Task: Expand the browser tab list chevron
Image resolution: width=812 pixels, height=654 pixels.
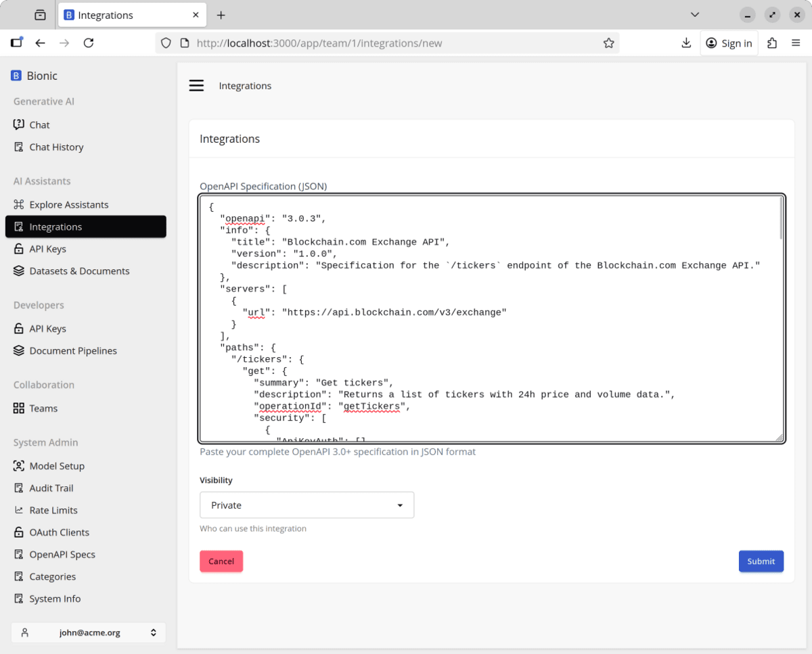Action: point(694,15)
